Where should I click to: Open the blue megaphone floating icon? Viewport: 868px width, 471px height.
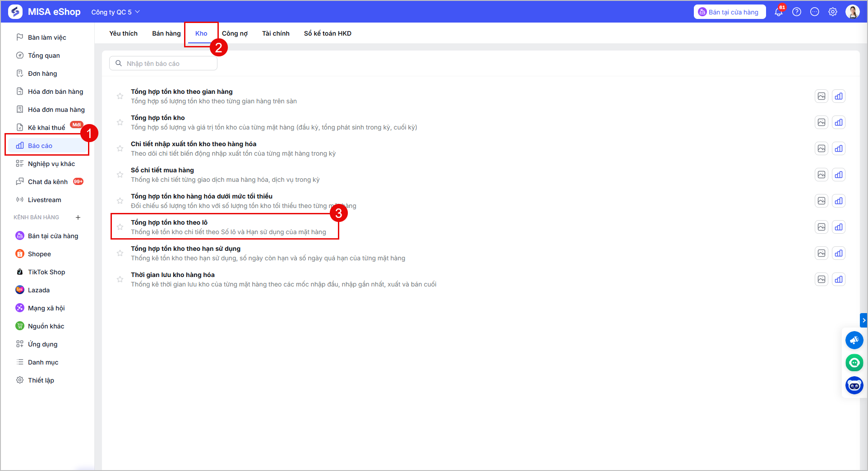pyautogui.click(x=854, y=340)
